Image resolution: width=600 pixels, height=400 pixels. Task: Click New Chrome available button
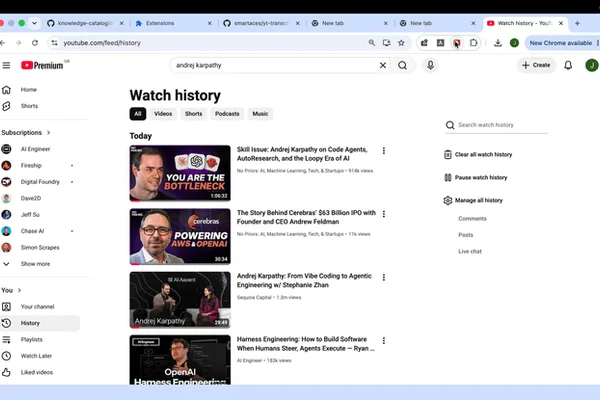[x=561, y=43]
